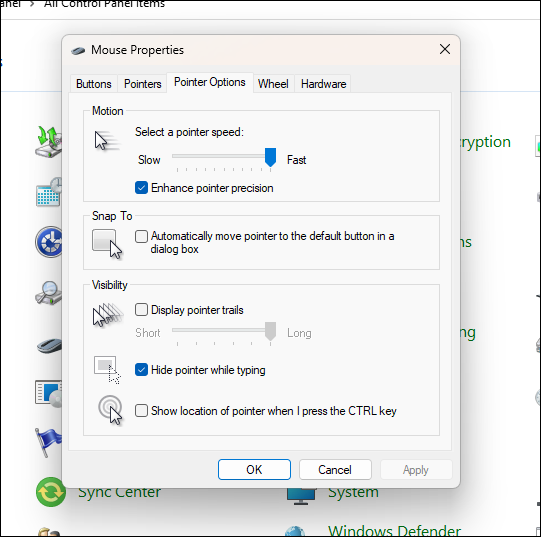The width and height of the screenshot is (541, 537).
Task: Check Automatically move pointer to default button
Action: [x=141, y=236]
